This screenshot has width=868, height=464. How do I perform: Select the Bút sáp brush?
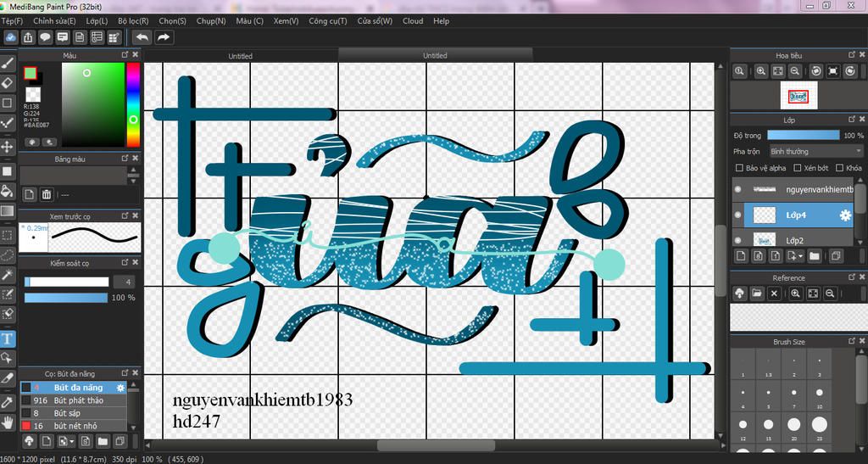pos(73,413)
